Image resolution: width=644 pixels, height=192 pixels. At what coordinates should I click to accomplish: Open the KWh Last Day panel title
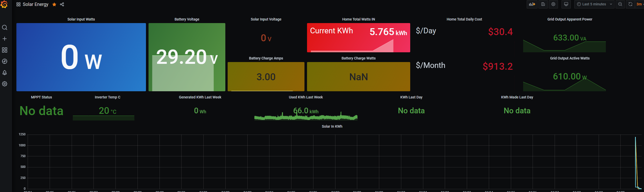coord(411,97)
